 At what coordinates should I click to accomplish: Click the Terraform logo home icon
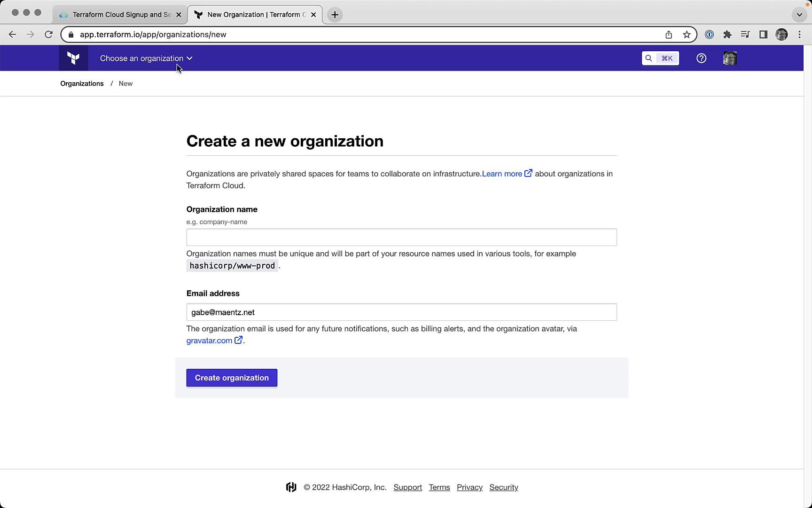click(x=73, y=58)
